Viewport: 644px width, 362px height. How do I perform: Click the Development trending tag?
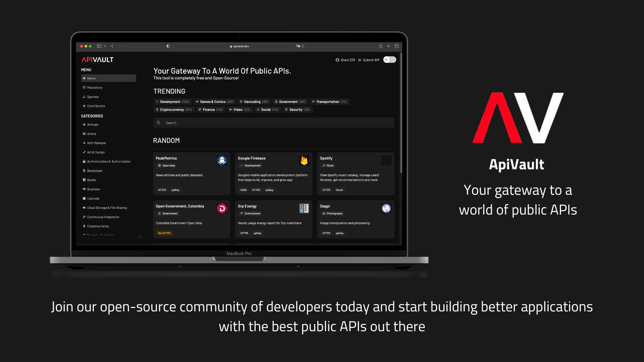(x=172, y=102)
